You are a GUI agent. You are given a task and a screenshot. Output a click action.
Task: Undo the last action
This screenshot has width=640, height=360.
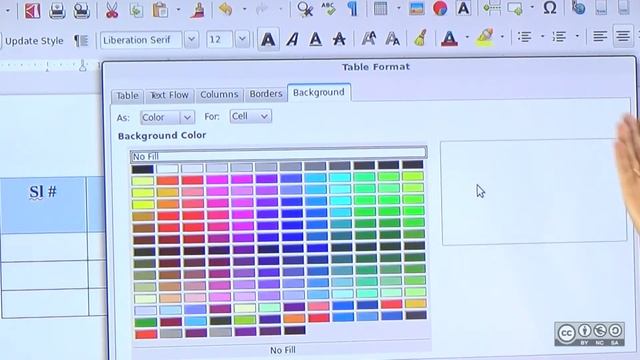pos(225,9)
